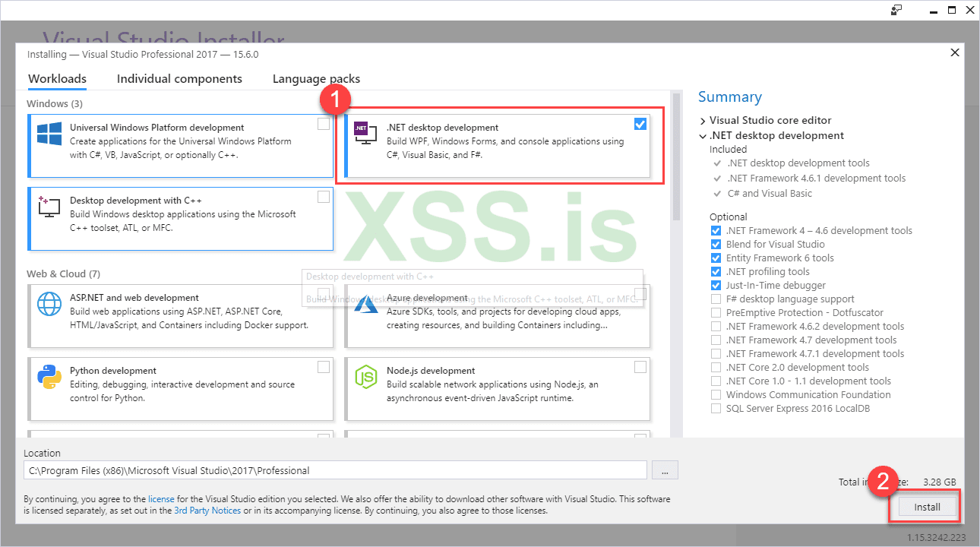Click included item "C# and Visual Basic"
Image resolution: width=980 pixels, height=547 pixels.
tap(769, 194)
